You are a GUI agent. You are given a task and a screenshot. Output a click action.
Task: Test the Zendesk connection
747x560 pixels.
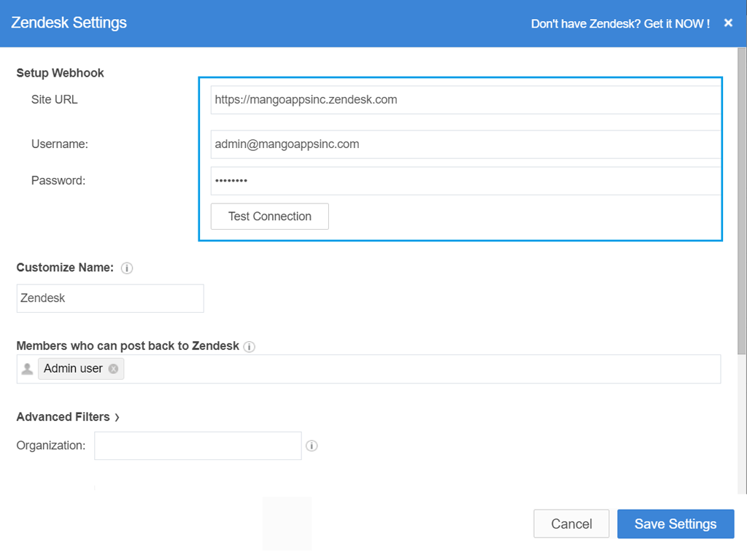point(270,216)
